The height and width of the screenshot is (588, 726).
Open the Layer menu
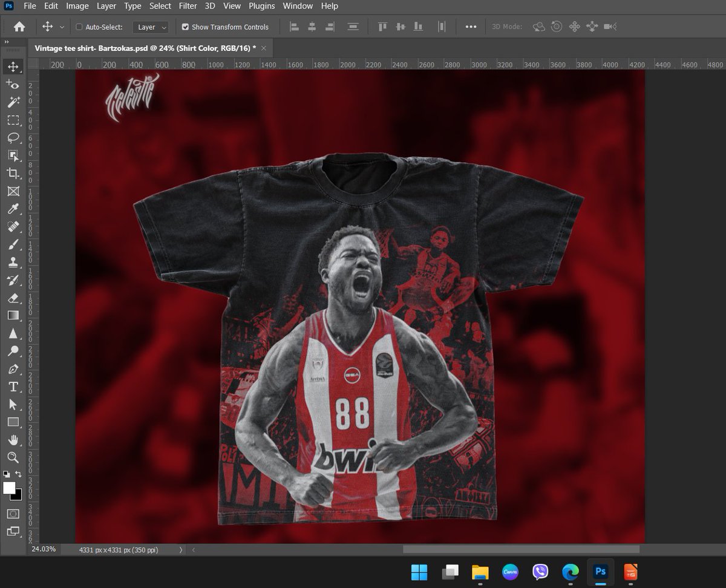tap(106, 6)
